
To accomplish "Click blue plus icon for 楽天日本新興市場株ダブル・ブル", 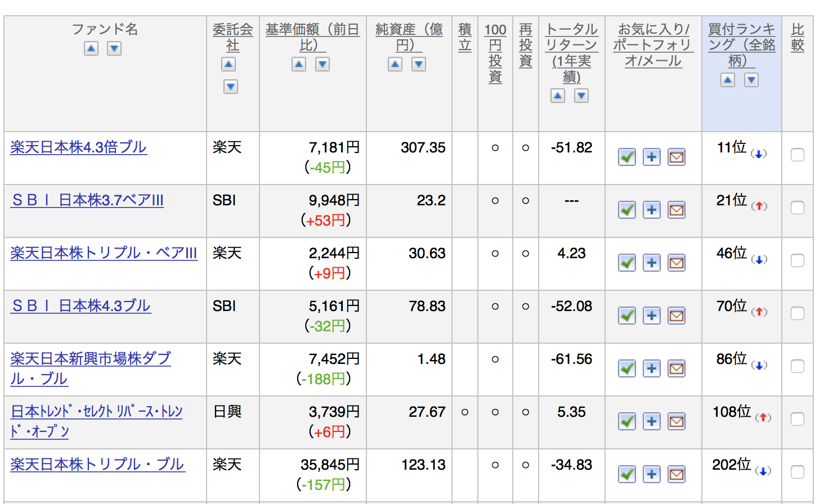I will click(651, 368).
